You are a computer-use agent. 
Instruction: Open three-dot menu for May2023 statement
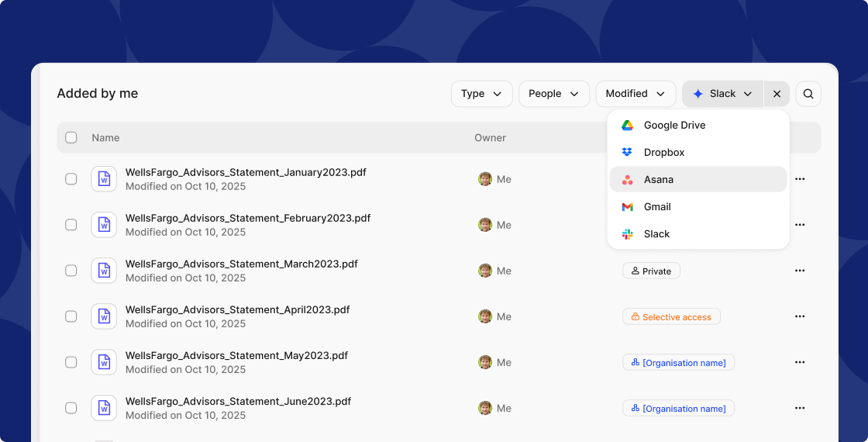tap(800, 362)
